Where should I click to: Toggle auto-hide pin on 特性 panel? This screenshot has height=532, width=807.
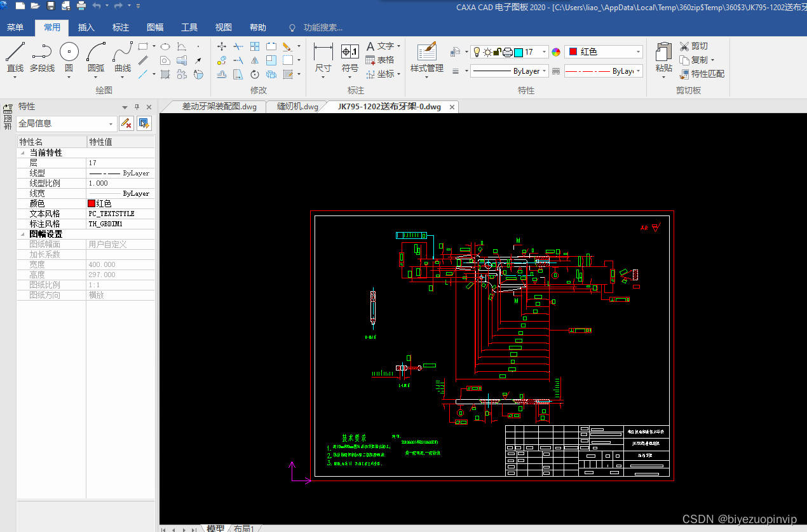coord(137,107)
